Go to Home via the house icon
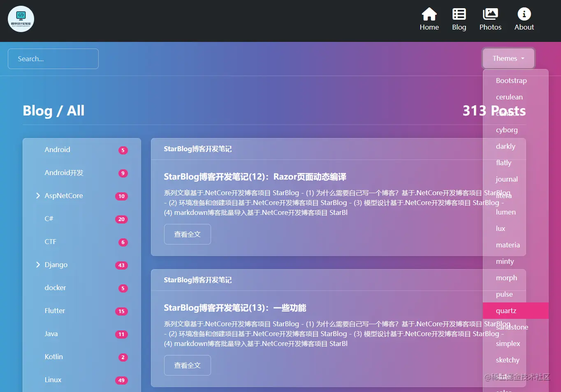This screenshot has width=561, height=392. (x=429, y=14)
